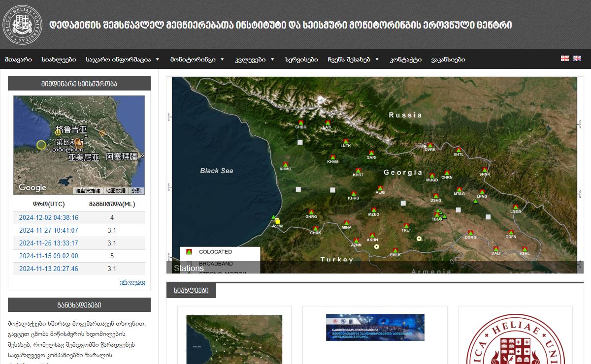Switch language using the British flag

pos(577,59)
